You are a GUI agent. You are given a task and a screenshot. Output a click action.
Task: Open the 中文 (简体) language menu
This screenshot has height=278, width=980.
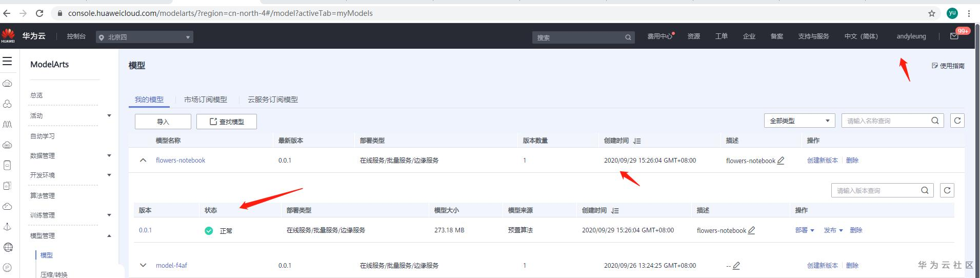(861, 36)
